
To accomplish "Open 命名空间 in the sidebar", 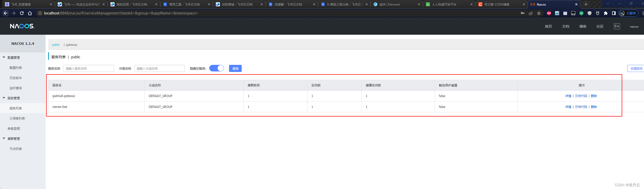I will (x=14, y=128).
